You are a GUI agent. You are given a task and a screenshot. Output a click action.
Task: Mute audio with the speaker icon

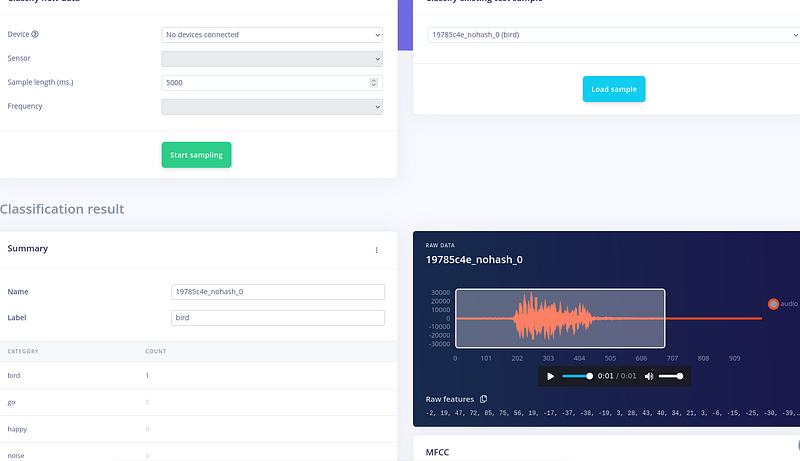tap(648, 376)
